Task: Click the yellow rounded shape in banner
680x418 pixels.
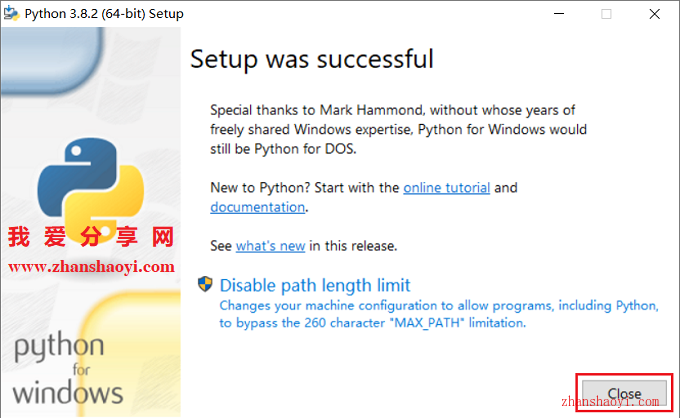Action: [131, 353]
